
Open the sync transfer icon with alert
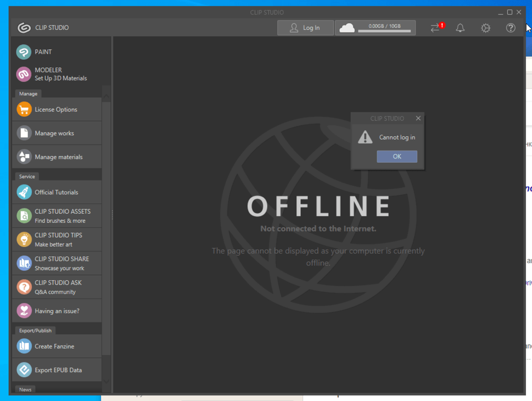436,28
